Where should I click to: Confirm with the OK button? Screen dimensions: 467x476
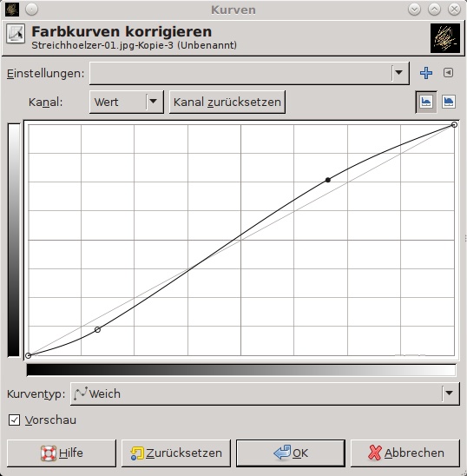291,453
